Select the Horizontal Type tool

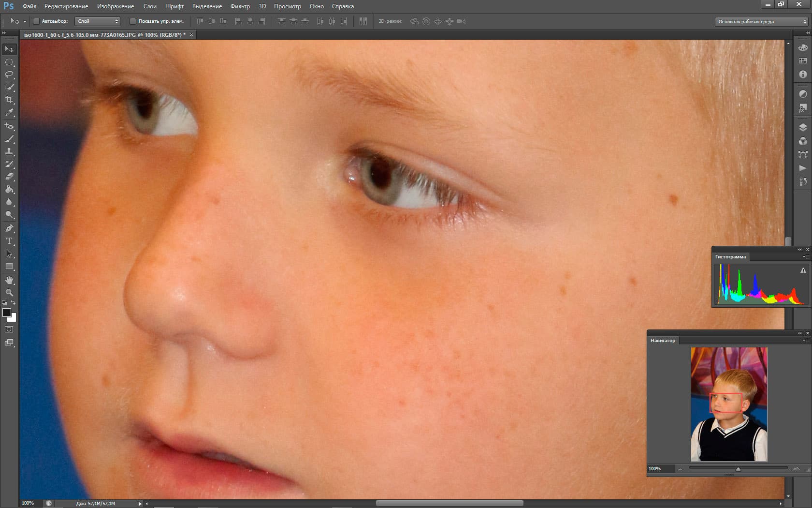point(9,241)
